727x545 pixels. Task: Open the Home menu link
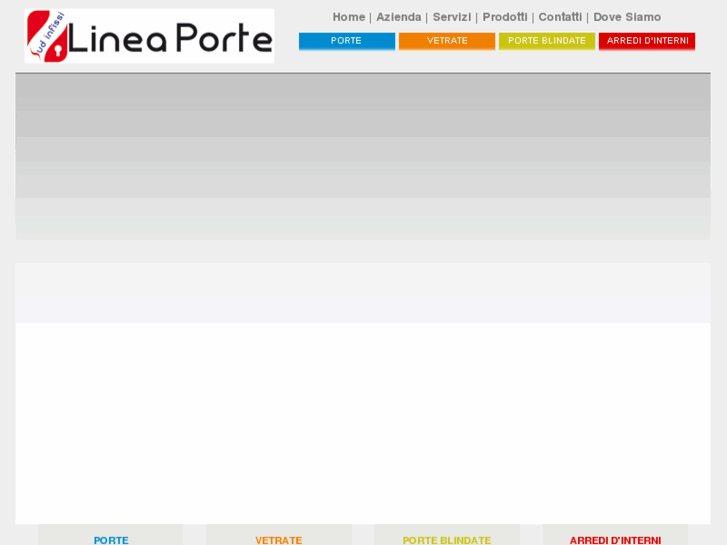[x=349, y=17]
